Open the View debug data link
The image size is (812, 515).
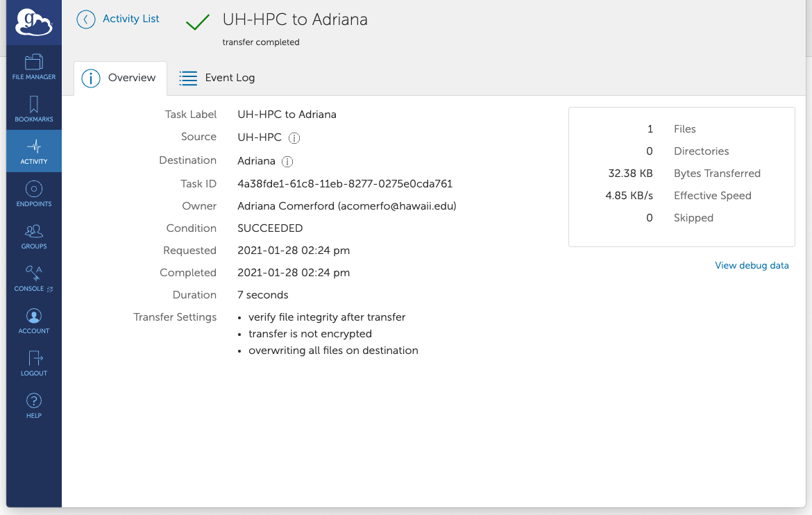752,265
